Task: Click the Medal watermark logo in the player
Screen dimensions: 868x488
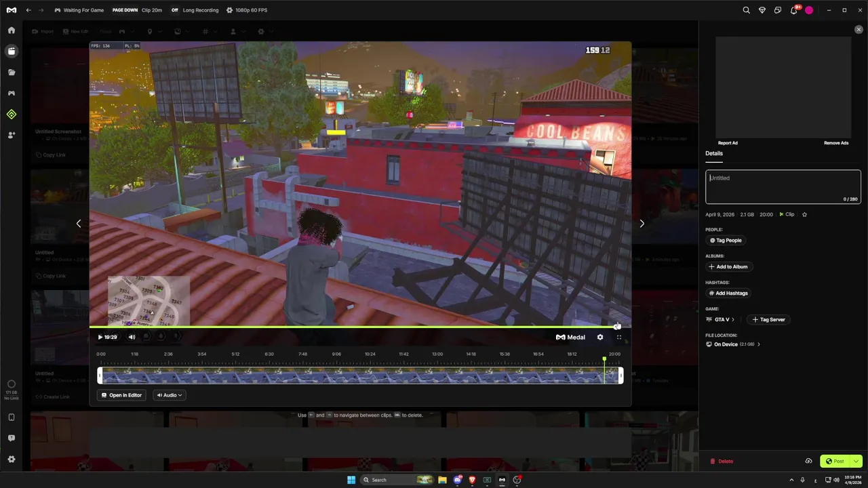Action: pos(570,337)
